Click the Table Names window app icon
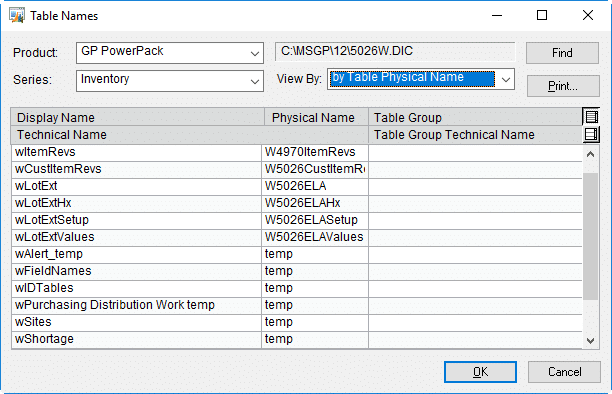Viewport: 612px width, 394px height. click(17, 16)
